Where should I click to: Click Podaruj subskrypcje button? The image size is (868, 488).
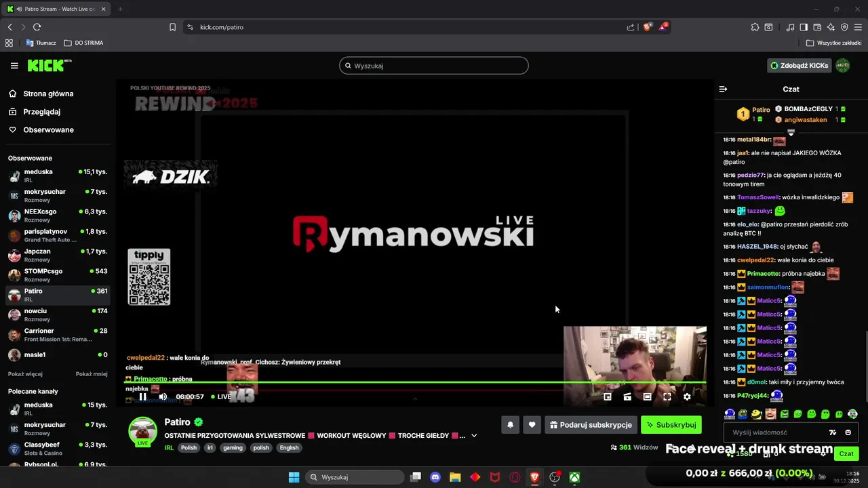[x=591, y=425]
